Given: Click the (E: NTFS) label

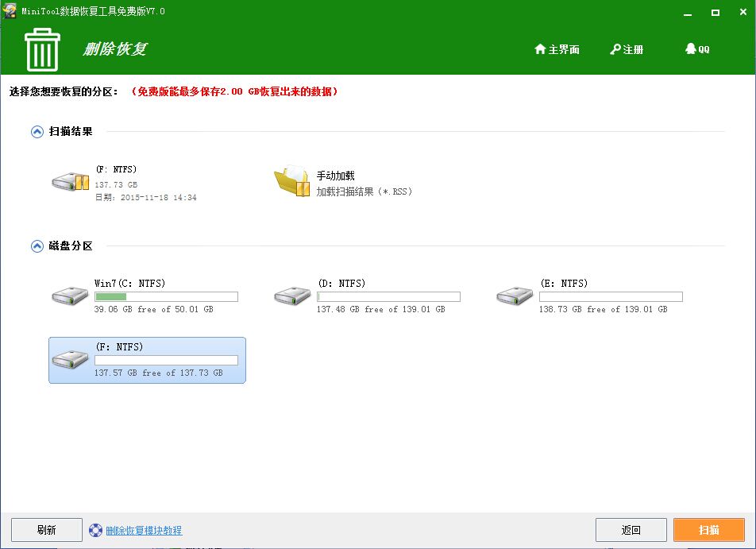Looking at the screenshot, I should 564,283.
